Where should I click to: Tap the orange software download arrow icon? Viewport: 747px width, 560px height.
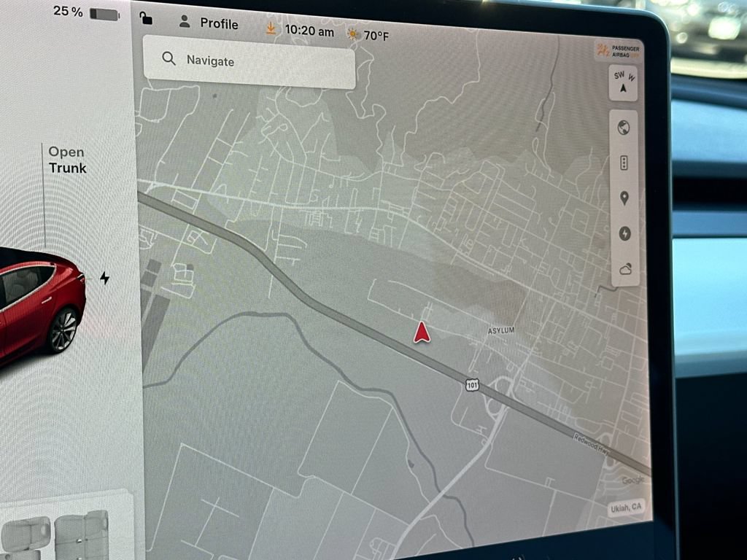coord(271,28)
